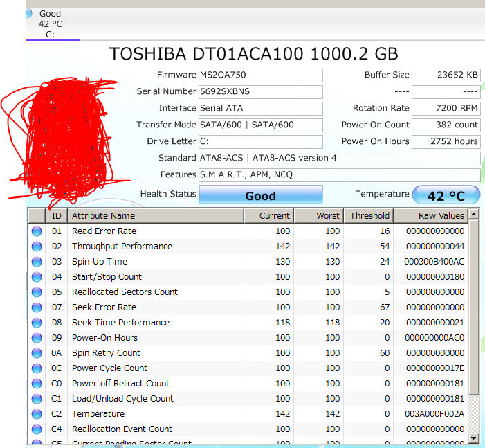Click status icon for Start/Stop Count row

pyautogui.click(x=37, y=276)
